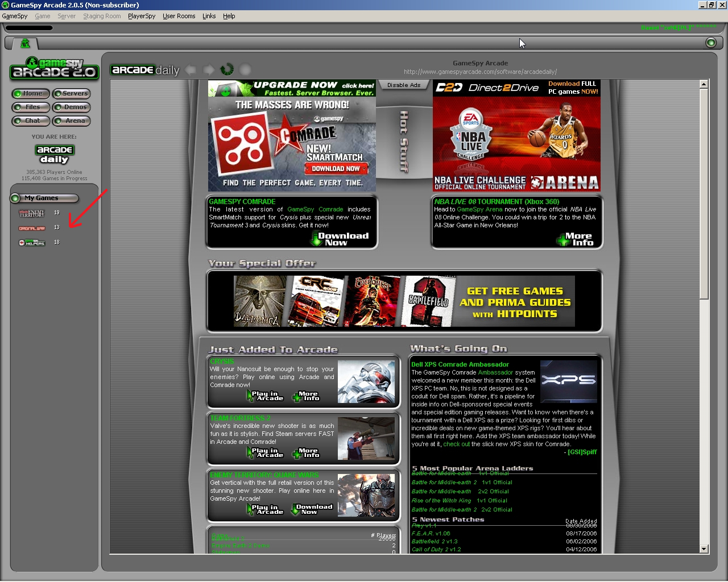Refresh the Arcade Daily page

pyautogui.click(x=227, y=69)
